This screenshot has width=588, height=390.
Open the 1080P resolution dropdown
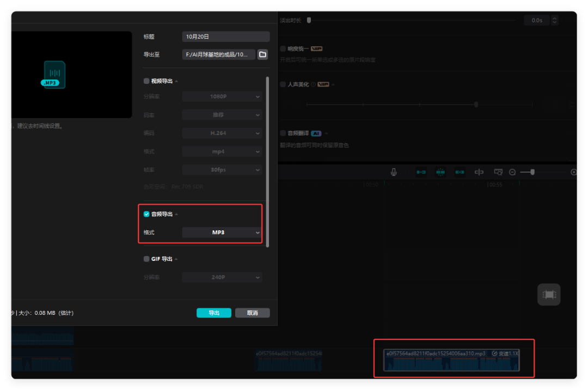[x=222, y=96]
